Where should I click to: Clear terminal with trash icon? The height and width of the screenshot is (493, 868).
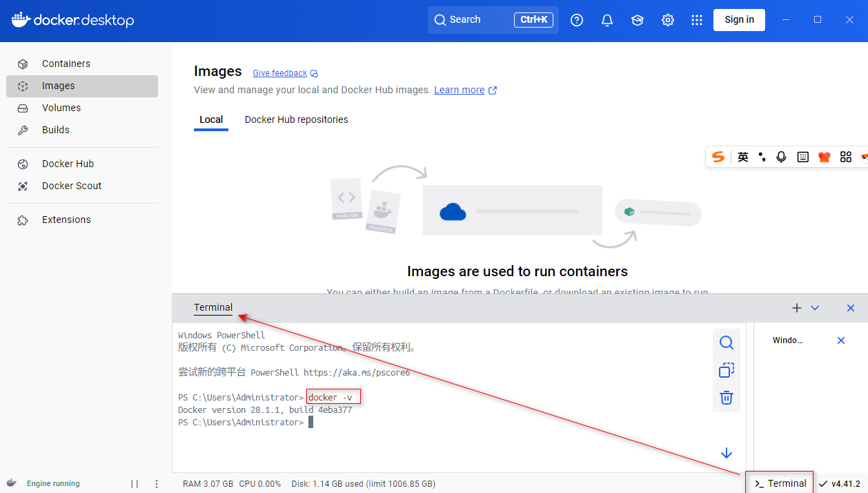[x=727, y=398]
